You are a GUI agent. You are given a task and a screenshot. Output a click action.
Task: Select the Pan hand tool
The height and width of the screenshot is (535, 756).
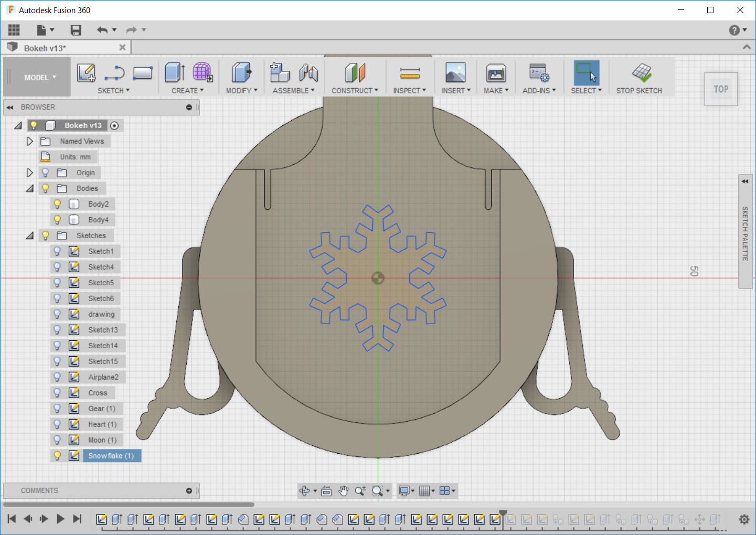click(343, 491)
